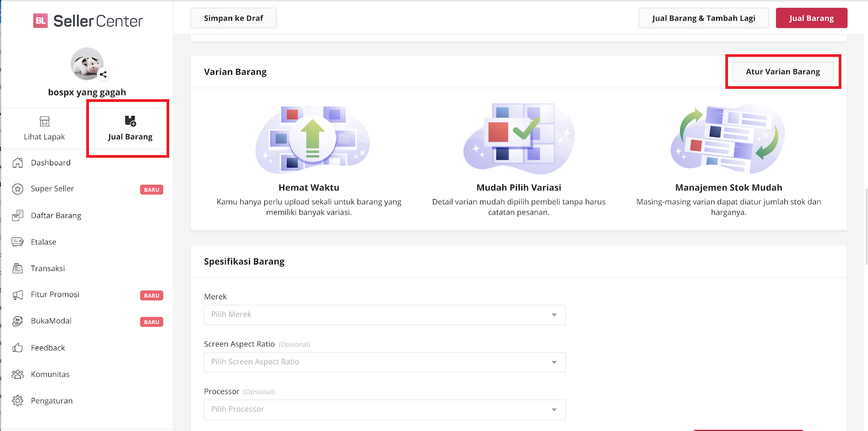Screen dimensions: 868x431
Task: Click Atur Varian Barang button
Action: [x=783, y=72]
